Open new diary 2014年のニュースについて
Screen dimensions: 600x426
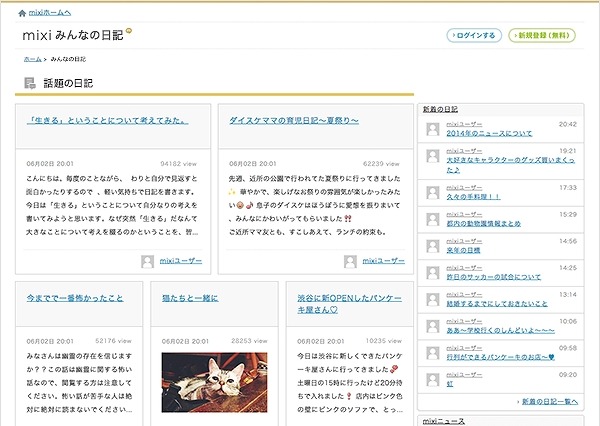click(489, 133)
